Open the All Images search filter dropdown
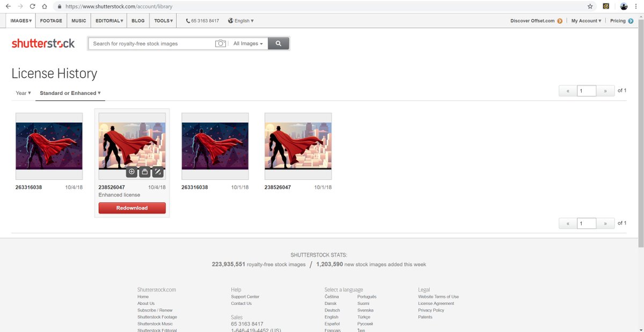Viewport: 644px width, 332px height. [x=248, y=43]
